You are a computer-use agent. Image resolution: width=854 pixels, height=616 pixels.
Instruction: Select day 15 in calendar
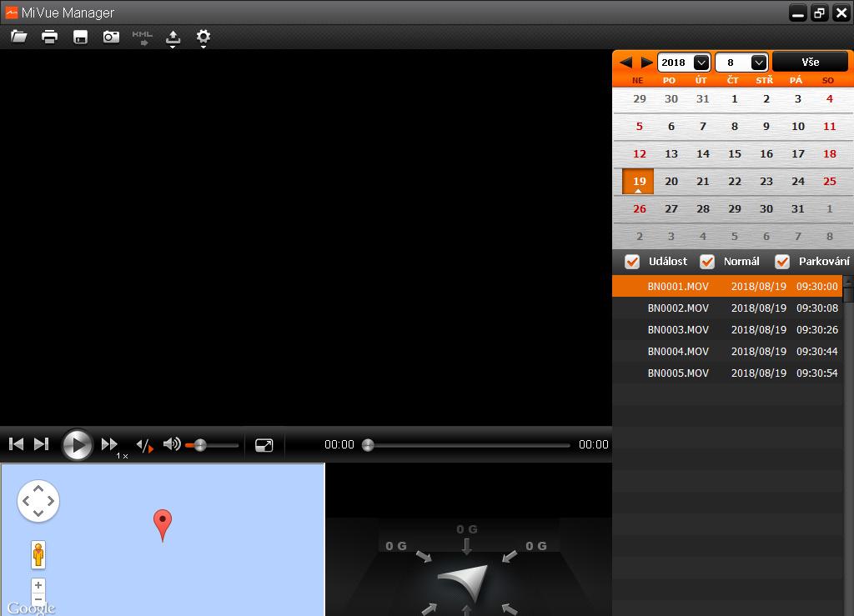tap(735, 154)
